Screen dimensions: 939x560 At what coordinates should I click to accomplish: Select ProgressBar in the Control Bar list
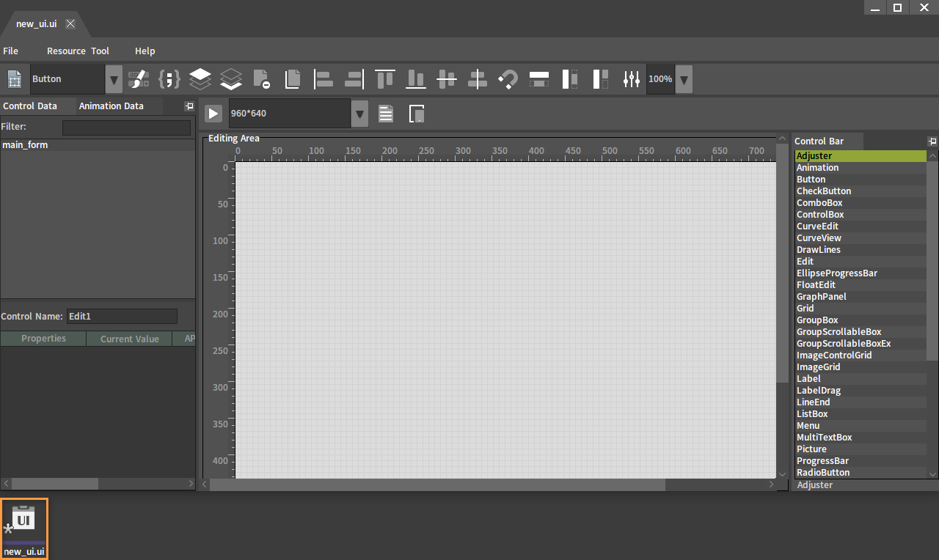coord(861,461)
